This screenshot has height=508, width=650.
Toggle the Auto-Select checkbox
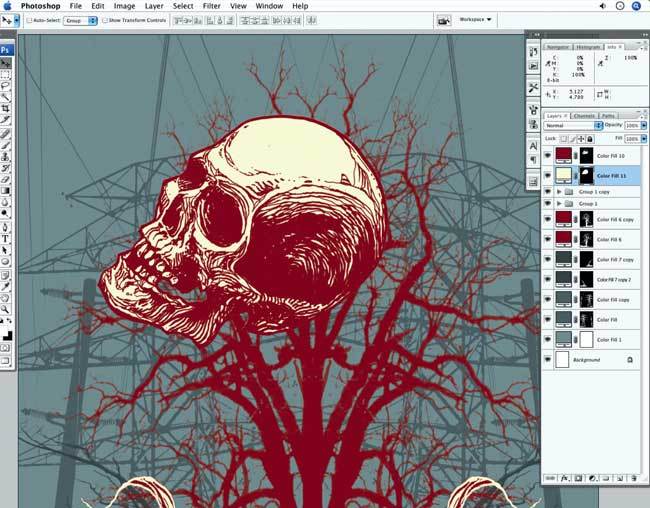(x=29, y=20)
